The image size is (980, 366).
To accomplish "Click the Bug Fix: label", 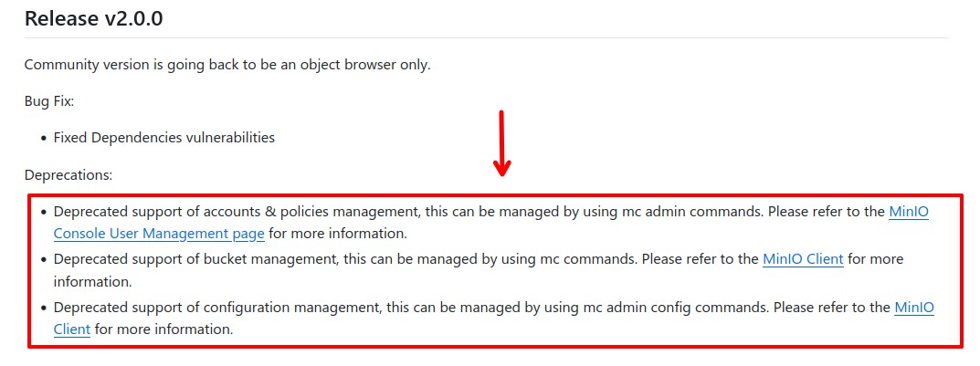I will [49, 100].
